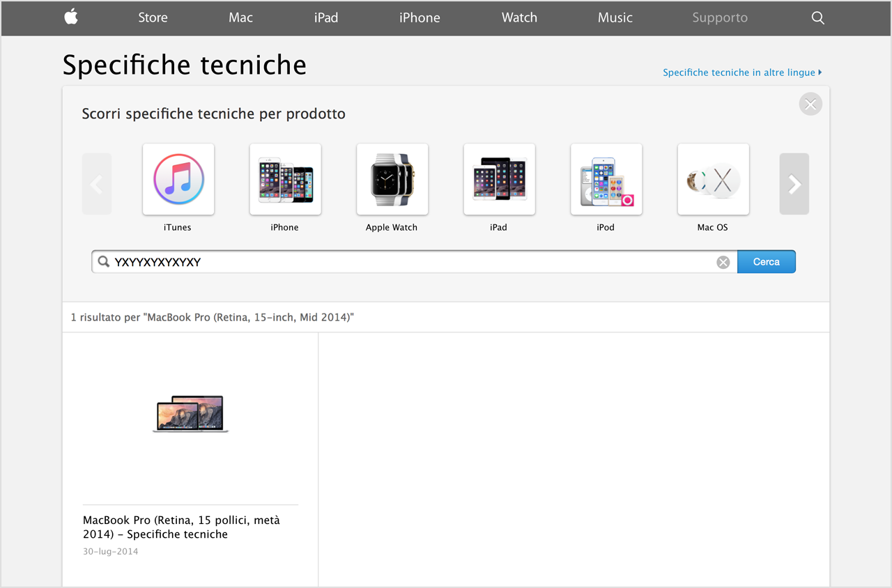Open the iPad navigation item
892x588 pixels.
[326, 18]
